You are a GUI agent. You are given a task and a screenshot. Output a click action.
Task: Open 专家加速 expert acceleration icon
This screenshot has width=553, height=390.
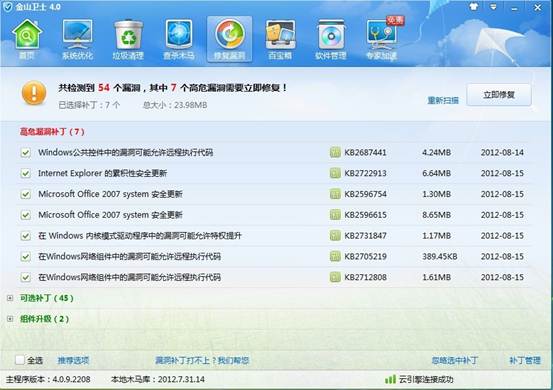(382, 39)
